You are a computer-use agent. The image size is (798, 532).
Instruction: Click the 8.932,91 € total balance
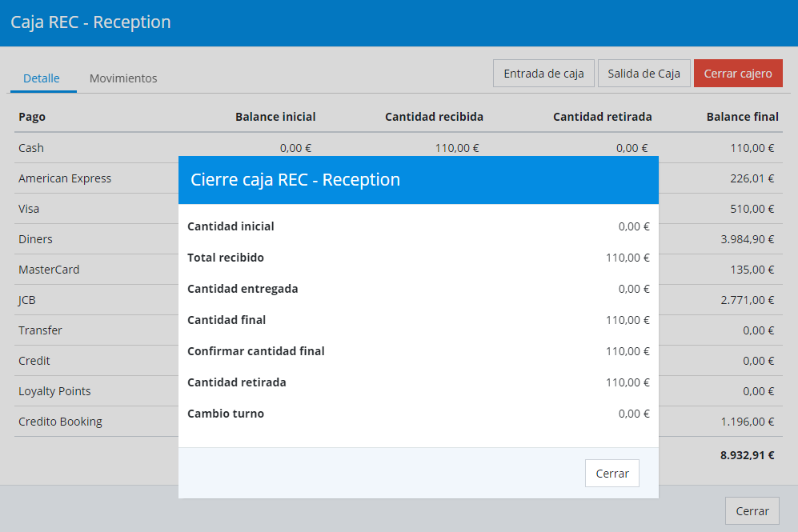coord(747,455)
